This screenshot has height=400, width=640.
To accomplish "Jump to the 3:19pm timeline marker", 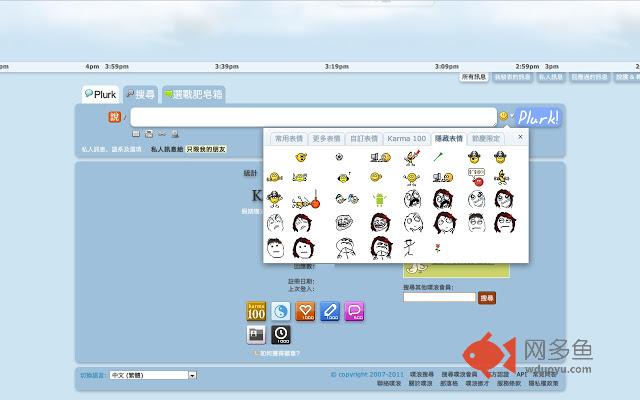I will tap(337, 67).
